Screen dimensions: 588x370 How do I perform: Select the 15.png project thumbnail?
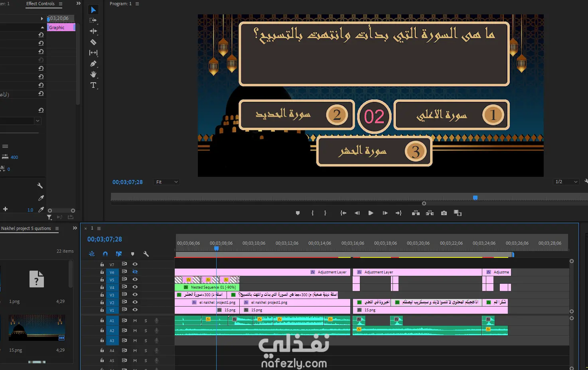tap(37, 328)
